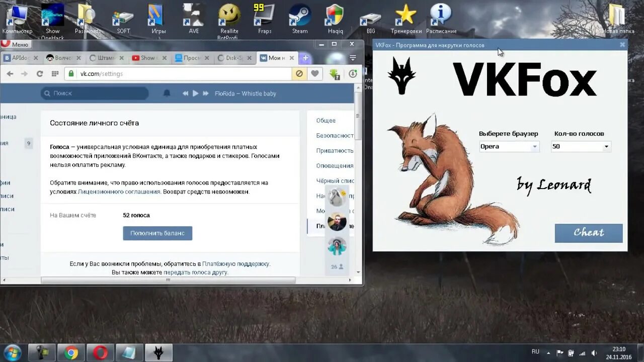
Task: Click FloRida – Whistle baby track title
Action: coord(246,94)
